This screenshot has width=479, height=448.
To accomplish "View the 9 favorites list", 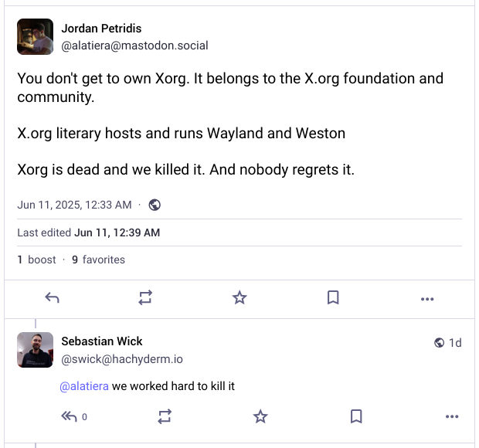I will pos(98,260).
